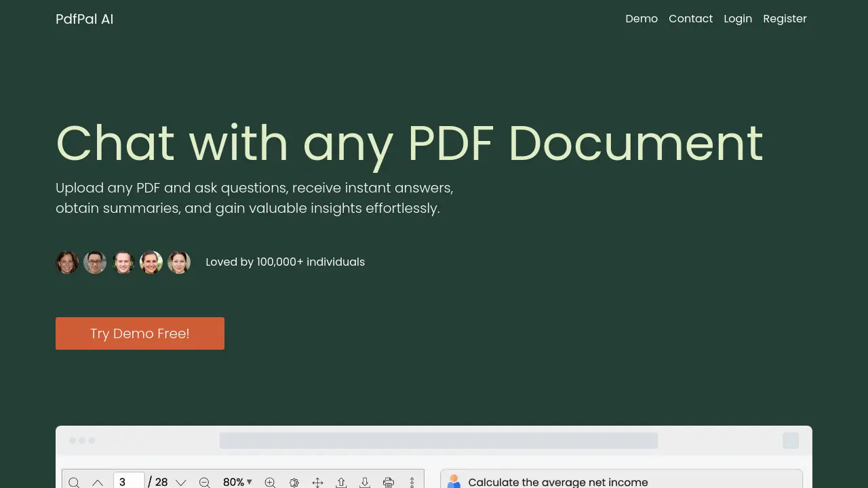Click the Register link

click(785, 19)
